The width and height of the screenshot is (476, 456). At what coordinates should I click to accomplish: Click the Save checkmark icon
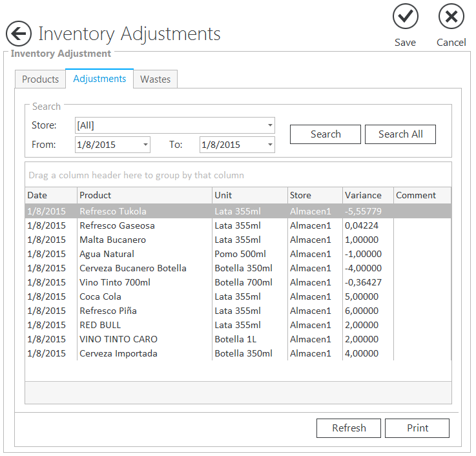pos(405,17)
